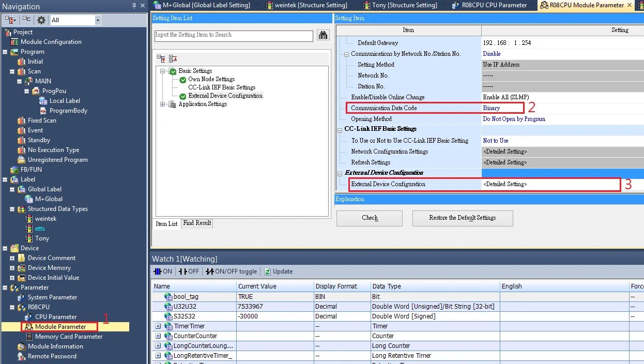Open Refresh Settings Detailed Setting
Viewport: 644px width, 364px height.
(x=505, y=162)
